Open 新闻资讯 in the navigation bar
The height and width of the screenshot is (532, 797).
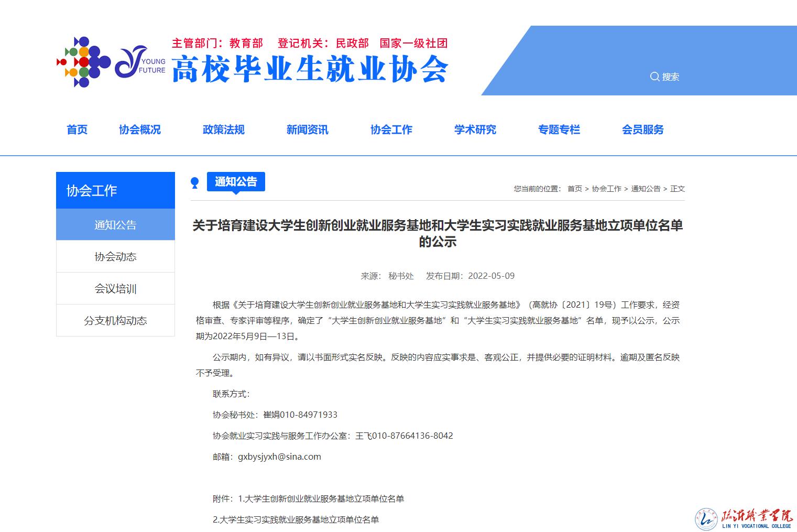[307, 129]
